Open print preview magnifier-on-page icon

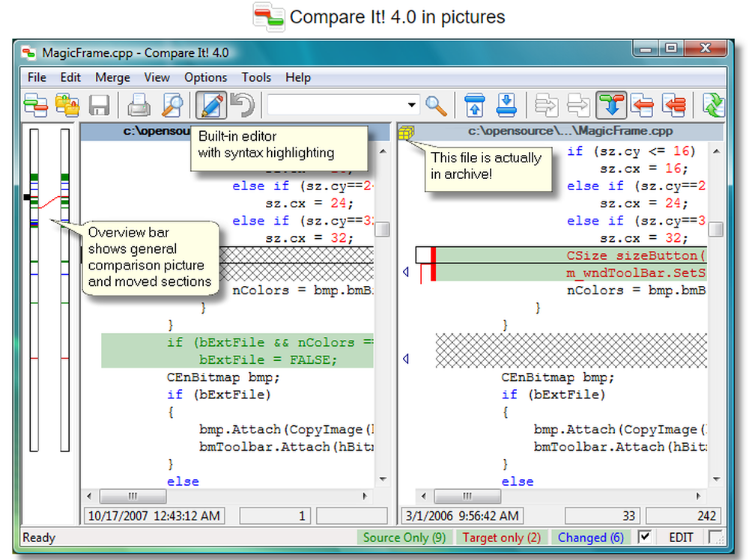click(172, 105)
